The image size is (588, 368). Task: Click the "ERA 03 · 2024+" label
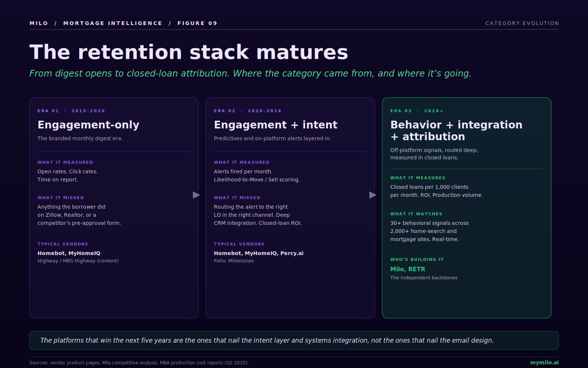point(417,111)
